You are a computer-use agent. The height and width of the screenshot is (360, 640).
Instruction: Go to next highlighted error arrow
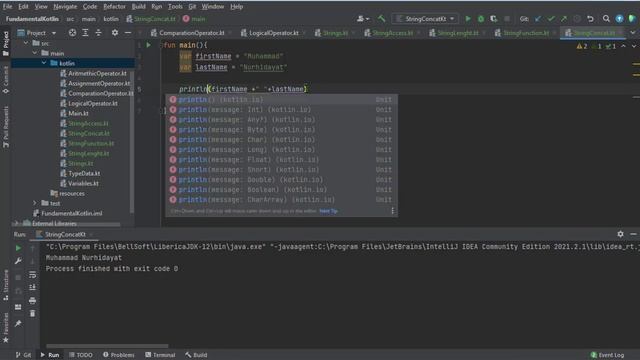coord(633,46)
